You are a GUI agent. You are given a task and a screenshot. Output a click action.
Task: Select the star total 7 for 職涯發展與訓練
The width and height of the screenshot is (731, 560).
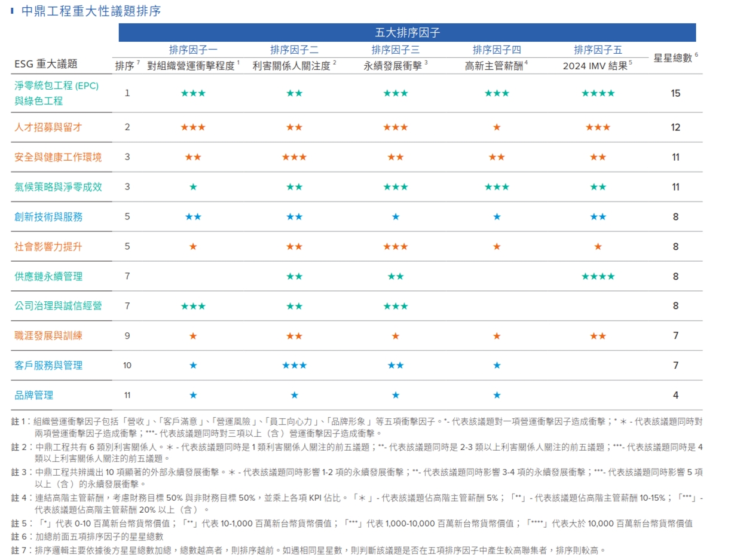coord(675,336)
